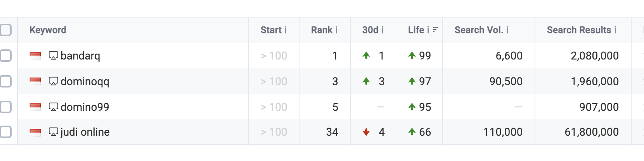The height and width of the screenshot is (161, 644).
Task: Open the domino99 keyword link
Action: tap(85, 107)
